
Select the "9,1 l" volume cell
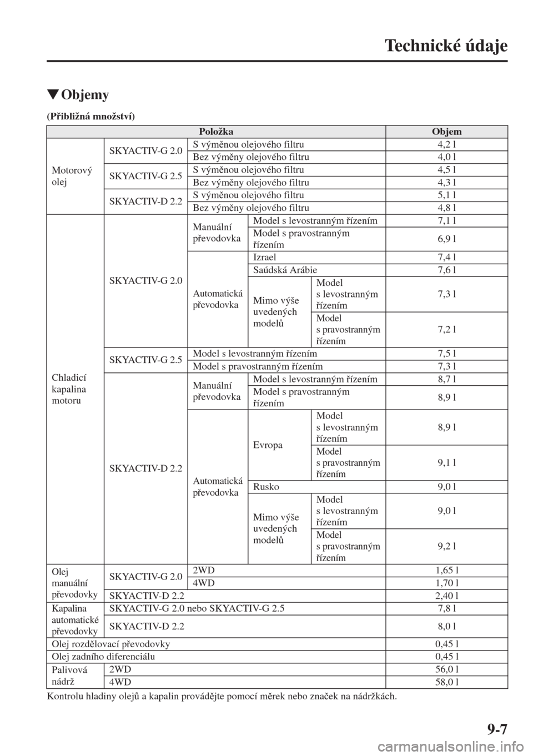[x=446, y=463]
